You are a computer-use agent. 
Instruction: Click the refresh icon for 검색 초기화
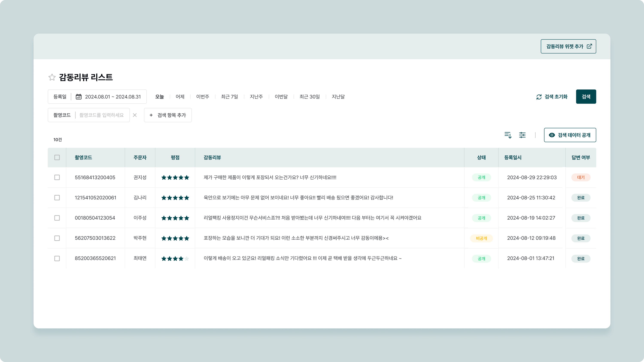(x=539, y=97)
